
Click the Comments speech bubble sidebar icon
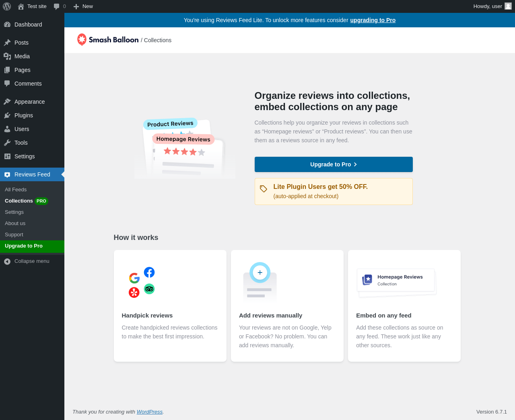click(7, 84)
